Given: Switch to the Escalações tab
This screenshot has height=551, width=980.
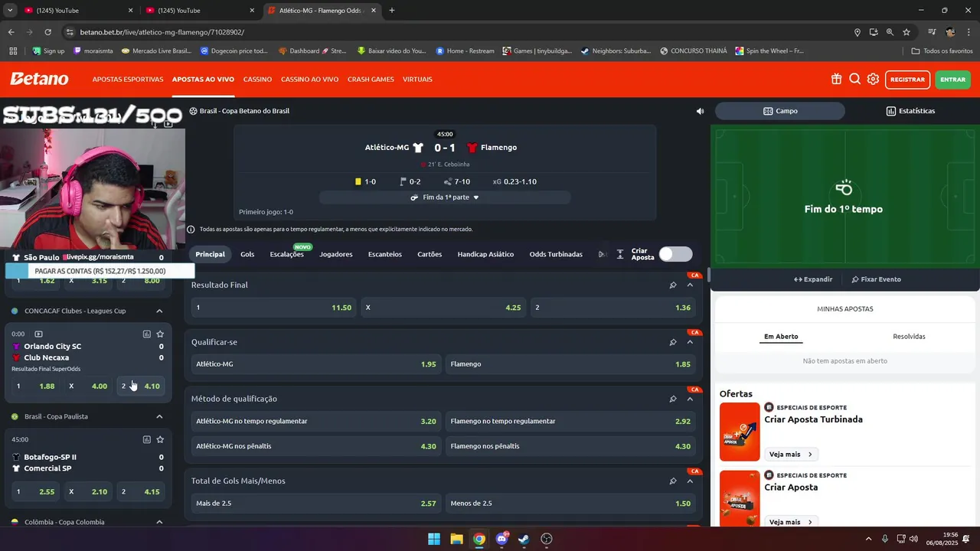Looking at the screenshot, I should pyautogui.click(x=286, y=254).
